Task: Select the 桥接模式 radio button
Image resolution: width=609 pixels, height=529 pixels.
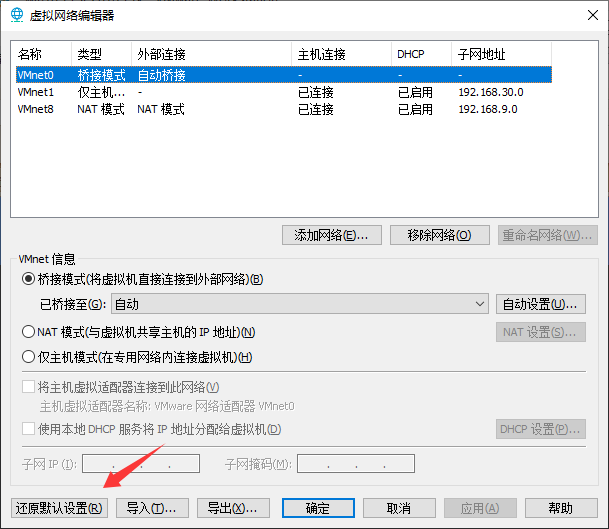Action: [28, 279]
